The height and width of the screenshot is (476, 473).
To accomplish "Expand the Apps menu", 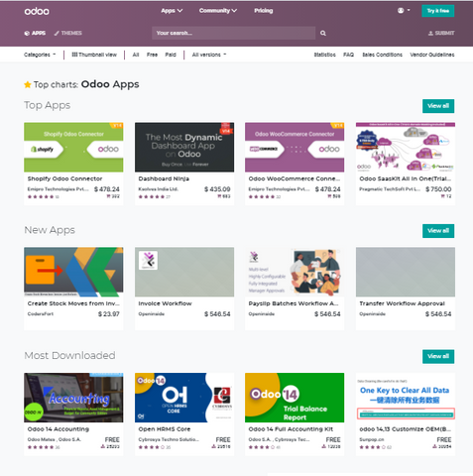I will [172, 11].
